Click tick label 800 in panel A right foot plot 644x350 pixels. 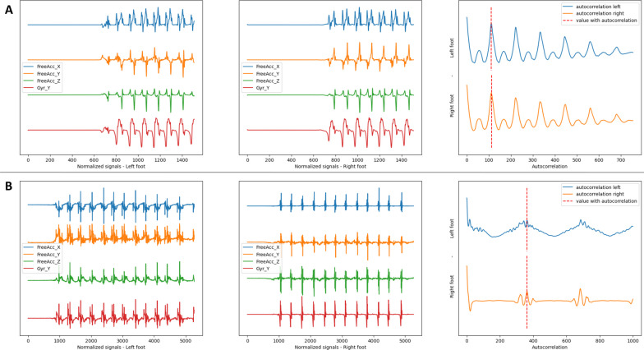[x=335, y=160]
